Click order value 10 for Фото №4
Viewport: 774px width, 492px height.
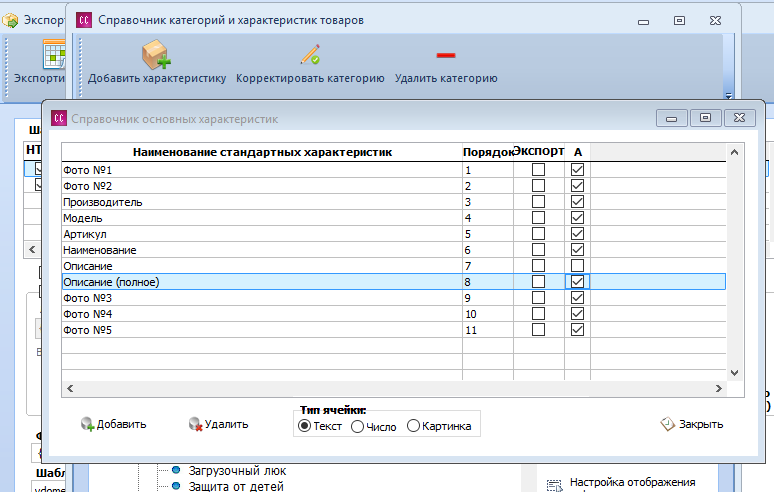coord(470,314)
